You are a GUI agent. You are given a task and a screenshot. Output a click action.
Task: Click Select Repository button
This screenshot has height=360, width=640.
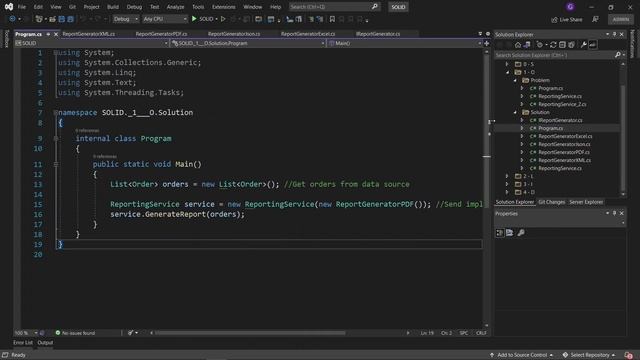point(589,355)
